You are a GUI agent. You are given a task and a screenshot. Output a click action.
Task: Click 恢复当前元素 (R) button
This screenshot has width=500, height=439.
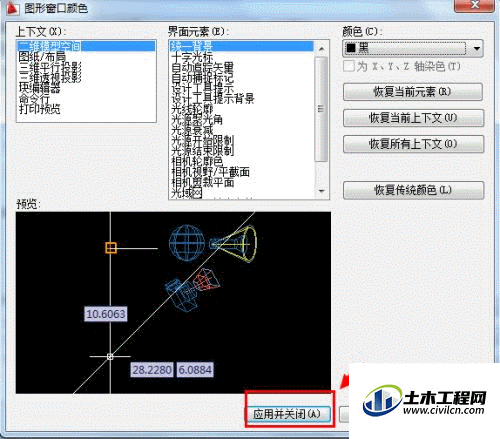tap(413, 92)
